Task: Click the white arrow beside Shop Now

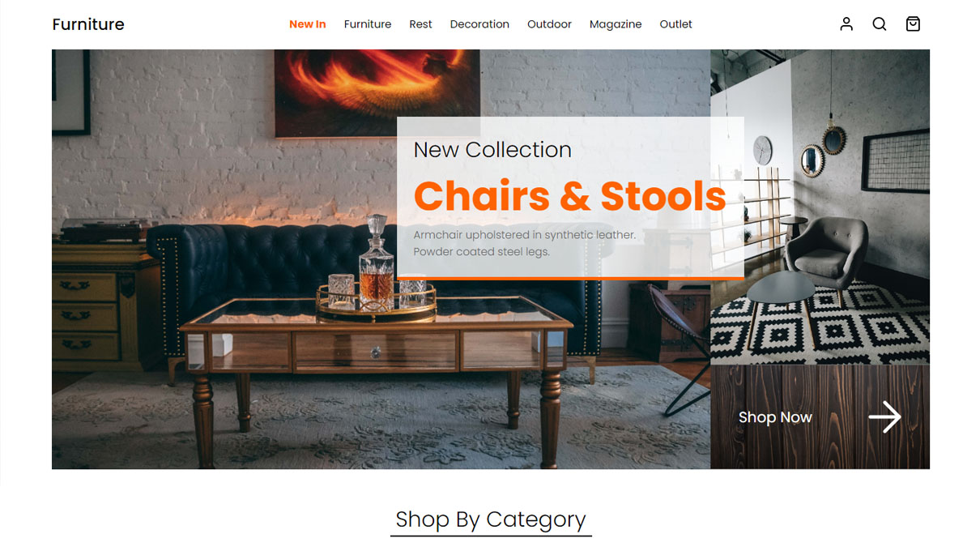Action: (x=884, y=417)
